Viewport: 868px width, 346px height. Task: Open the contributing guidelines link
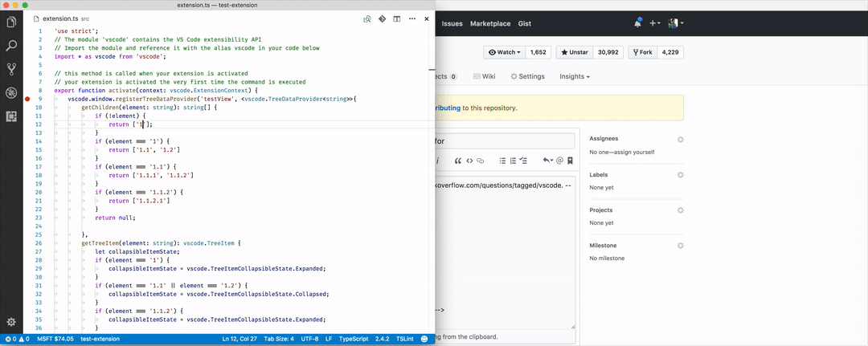point(448,108)
